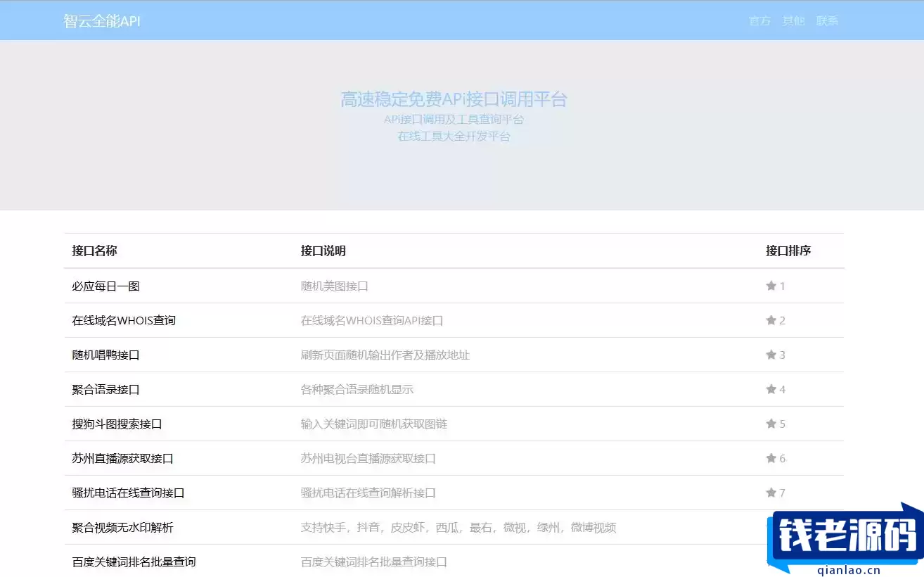Open the 苏州直播源获取接口 entry
924x577 pixels.
(x=122, y=459)
